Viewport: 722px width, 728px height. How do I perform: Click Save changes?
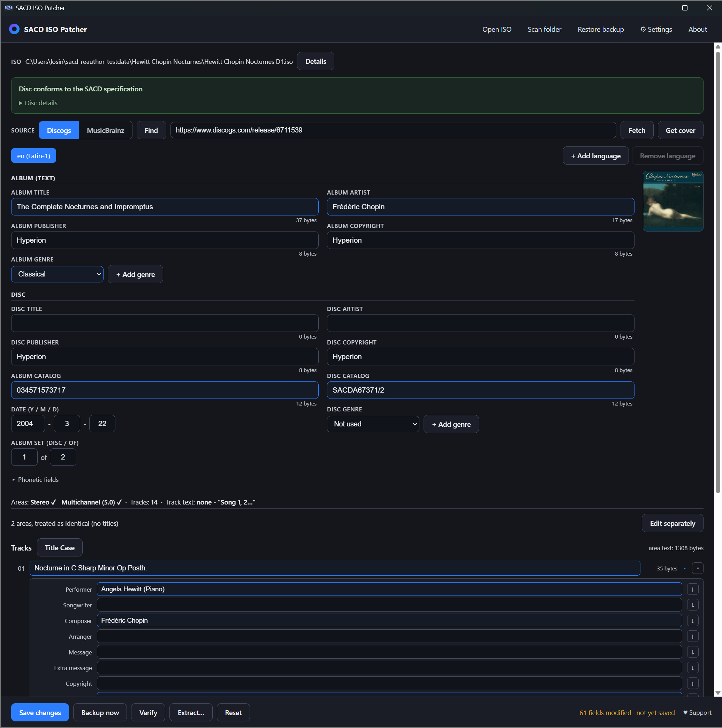click(x=40, y=713)
